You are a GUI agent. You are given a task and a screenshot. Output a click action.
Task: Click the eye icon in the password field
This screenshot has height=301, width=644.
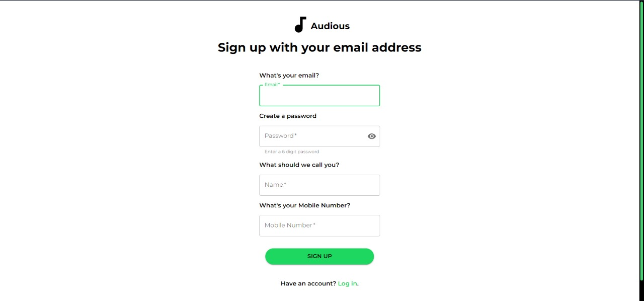(x=371, y=136)
